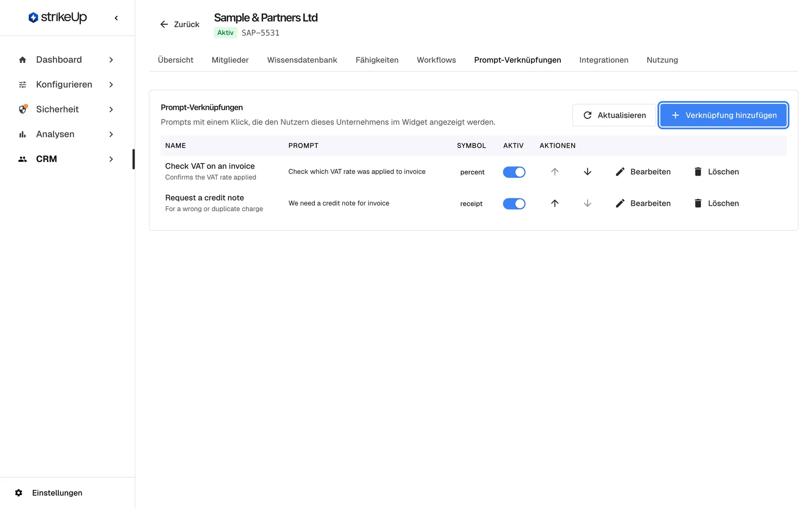
Task: Toggle off "Request a credit note" shortcut
Action: point(514,204)
